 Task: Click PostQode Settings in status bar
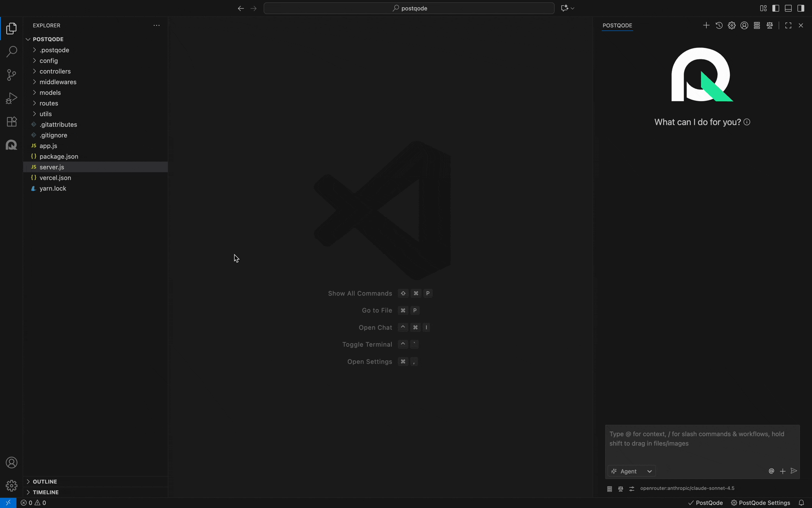coord(760,503)
